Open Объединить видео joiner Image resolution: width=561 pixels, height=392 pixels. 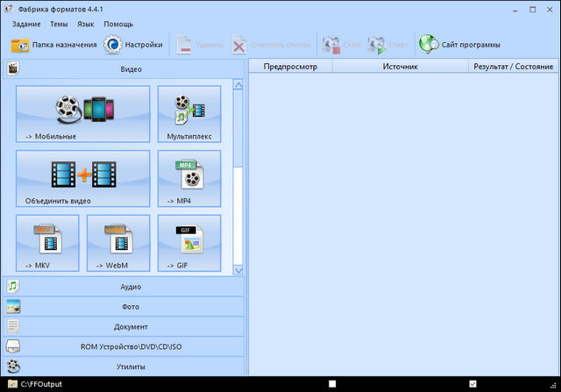[83, 178]
